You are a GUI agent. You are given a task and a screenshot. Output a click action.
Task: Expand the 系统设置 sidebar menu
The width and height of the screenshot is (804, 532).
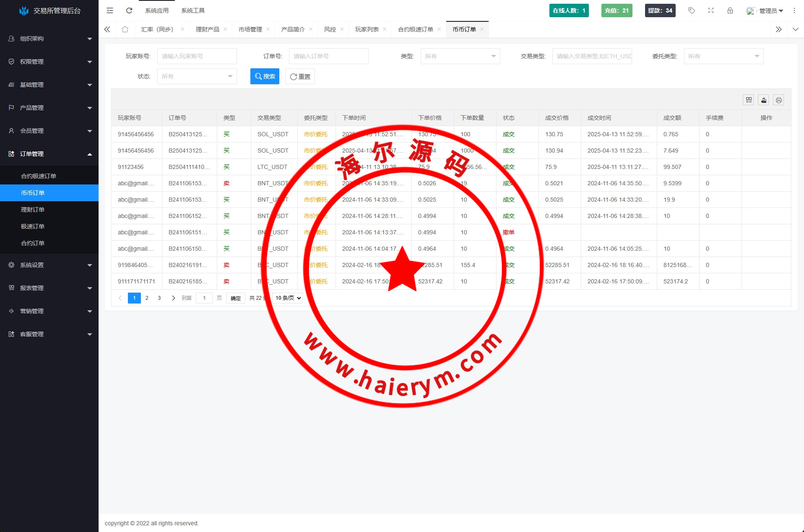(x=49, y=265)
